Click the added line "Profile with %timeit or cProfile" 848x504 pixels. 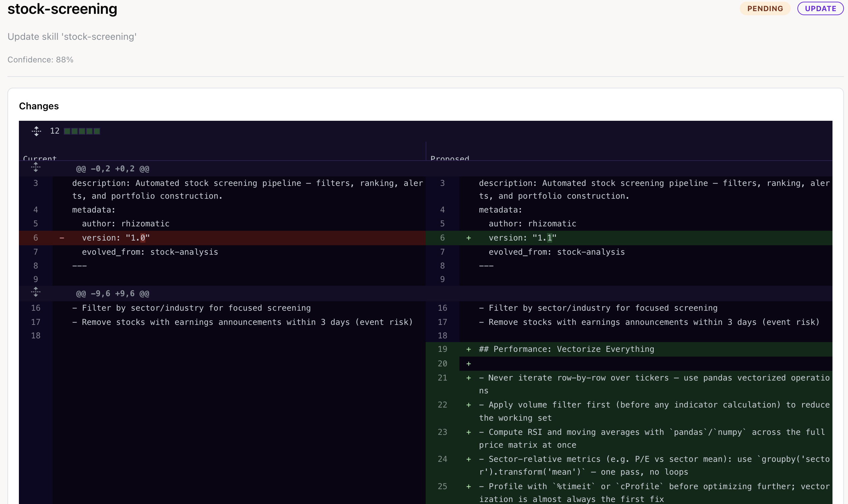(654, 493)
